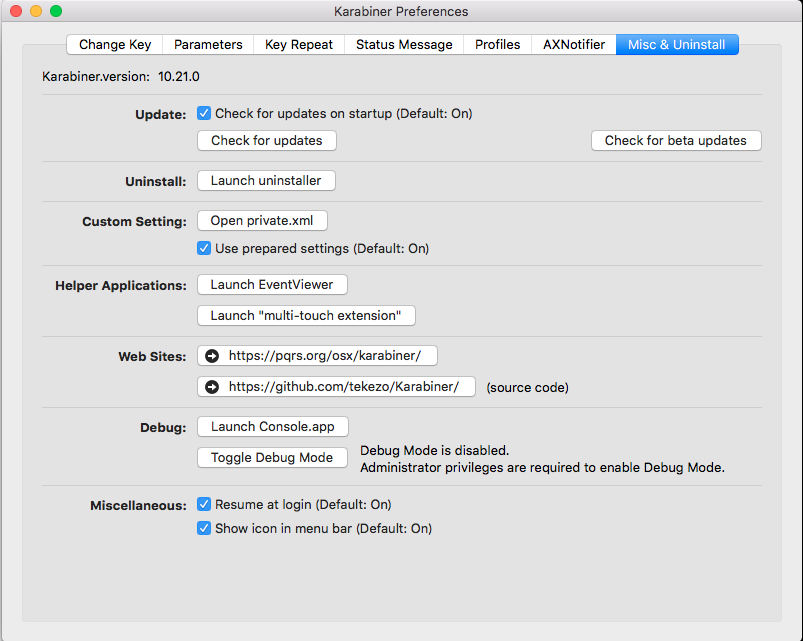
Task: Toggle Resume at login checkbox
Action: coord(204,504)
